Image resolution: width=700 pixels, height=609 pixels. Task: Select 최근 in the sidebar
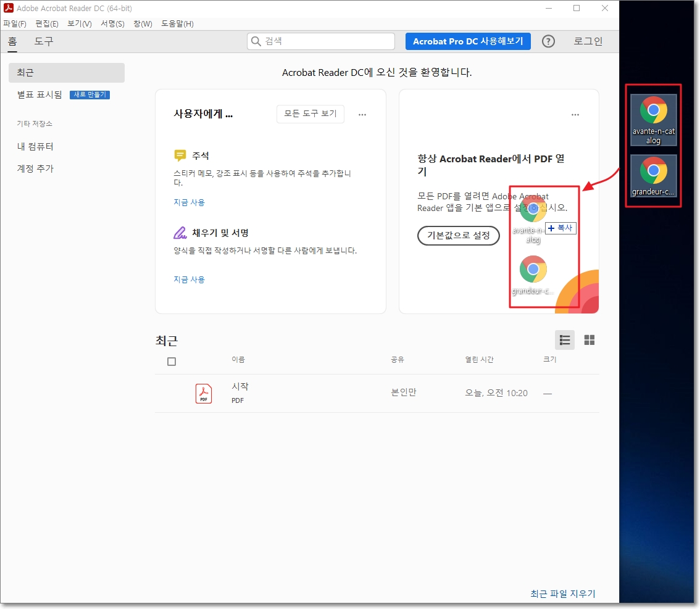[67, 73]
